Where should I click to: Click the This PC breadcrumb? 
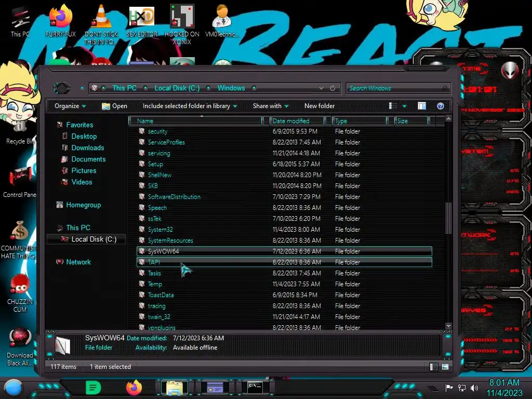coord(124,88)
